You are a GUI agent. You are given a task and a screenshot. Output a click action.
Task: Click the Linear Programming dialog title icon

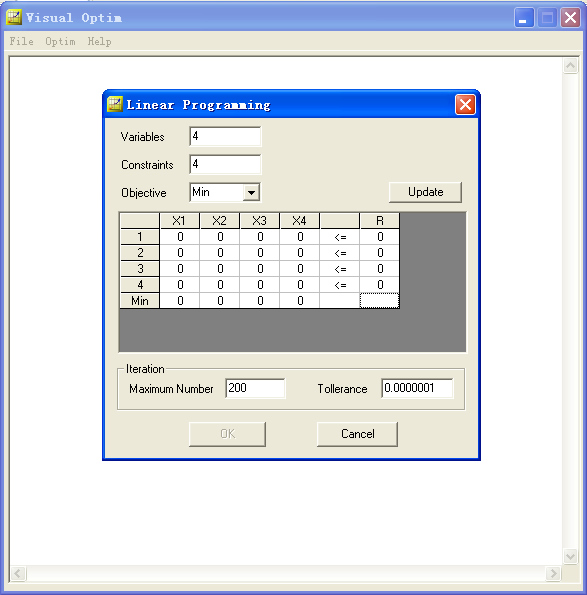pyautogui.click(x=115, y=104)
